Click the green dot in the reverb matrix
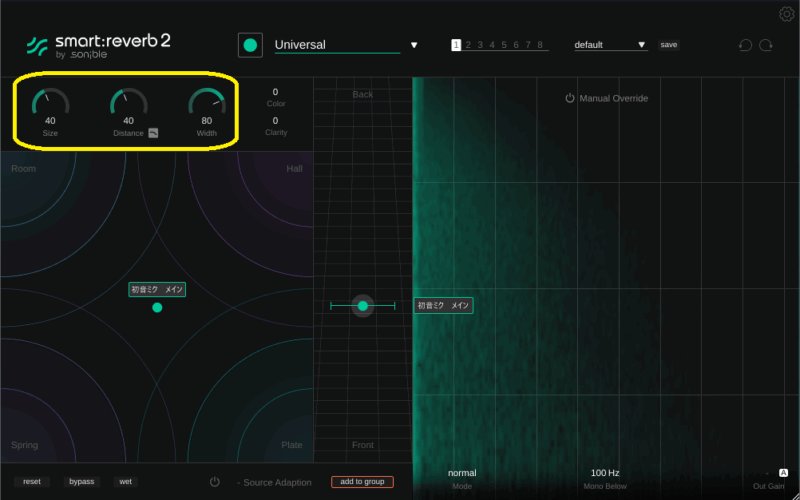800x500 pixels. point(157,307)
